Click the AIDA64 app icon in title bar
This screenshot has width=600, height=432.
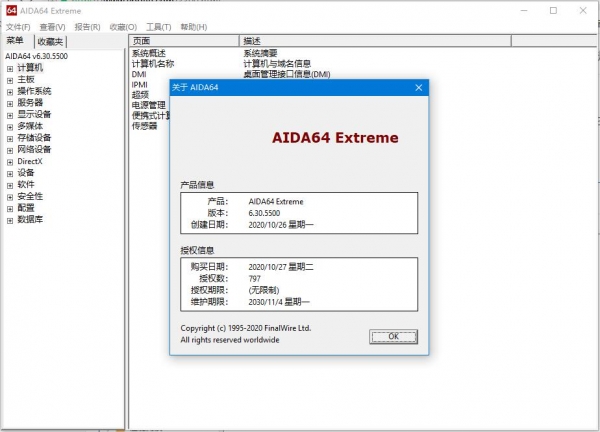tap(11, 11)
